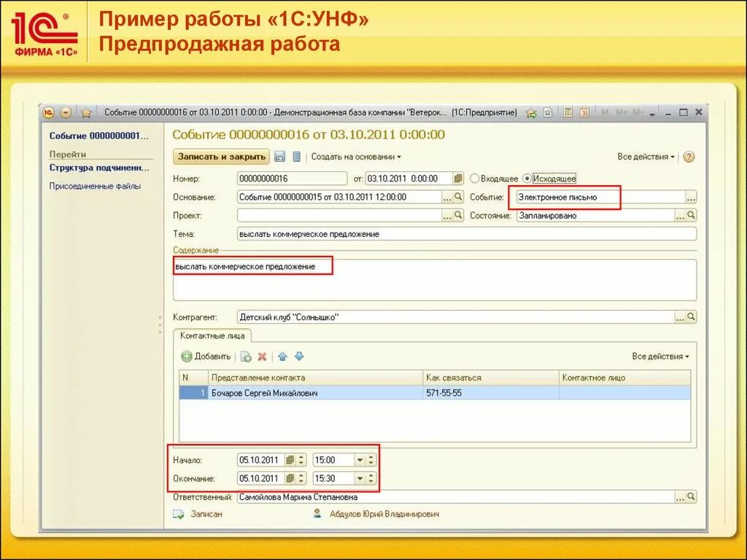The height and width of the screenshot is (560, 747).
Task: Click magnifier icon of Состояние field
Action: [x=691, y=215]
